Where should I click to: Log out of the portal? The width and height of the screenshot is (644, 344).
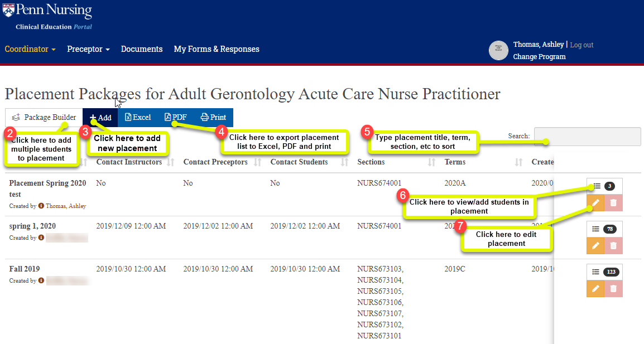581,45
